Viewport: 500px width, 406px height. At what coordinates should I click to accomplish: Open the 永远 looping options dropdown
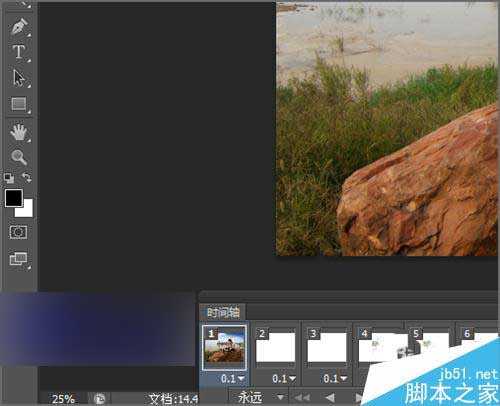pos(261,397)
